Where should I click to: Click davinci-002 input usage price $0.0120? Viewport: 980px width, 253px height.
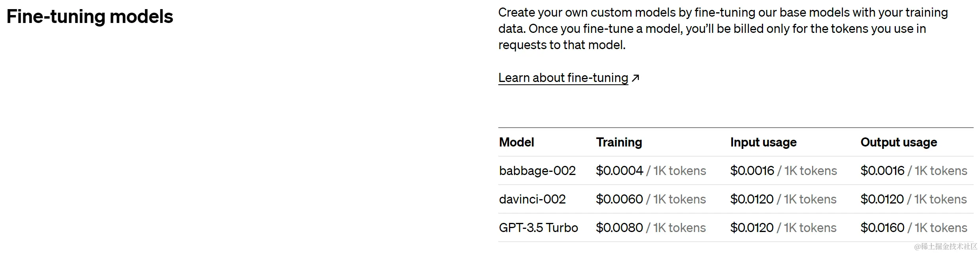(752, 199)
